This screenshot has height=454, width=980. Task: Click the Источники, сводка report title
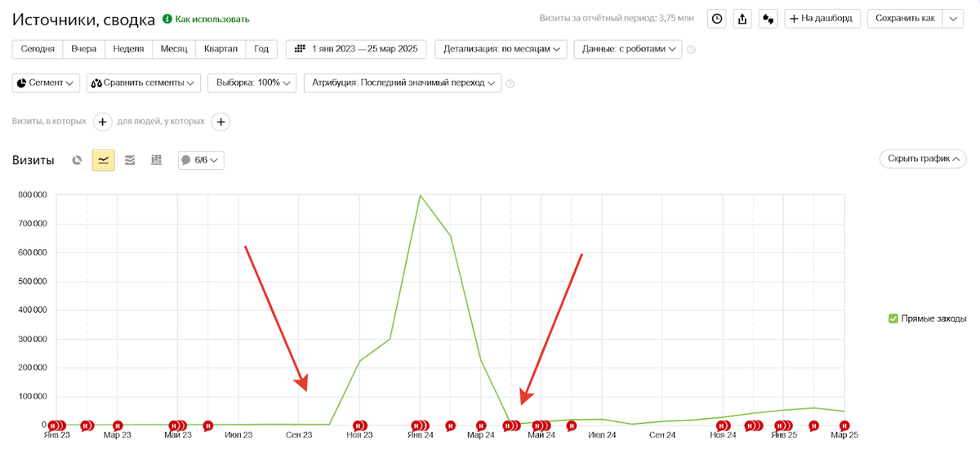click(x=83, y=19)
